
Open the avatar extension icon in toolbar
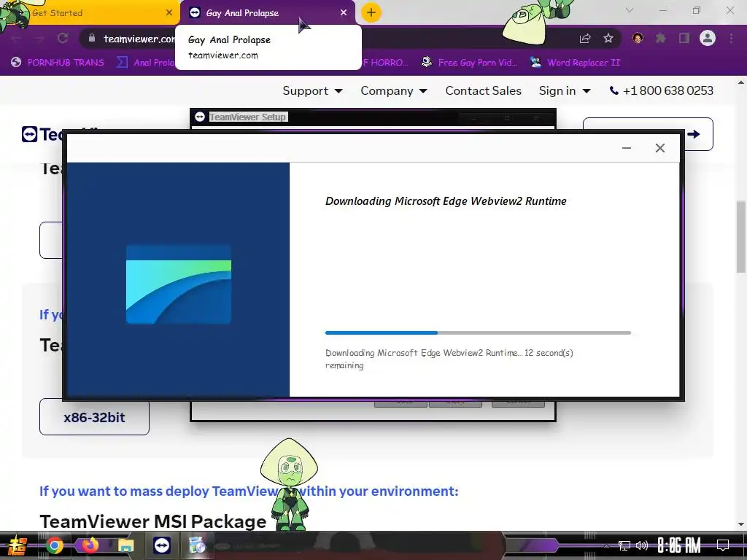pyautogui.click(x=638, y=38)
